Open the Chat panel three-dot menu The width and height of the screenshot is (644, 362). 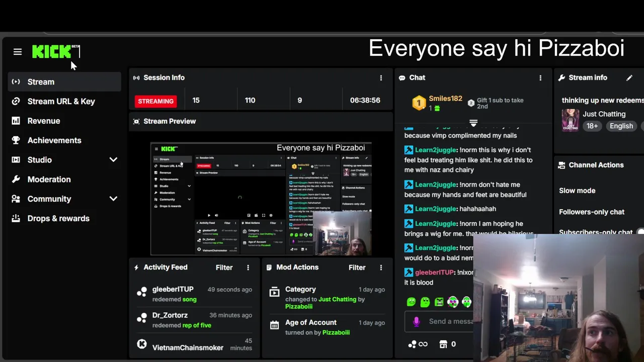coord(540,78)
